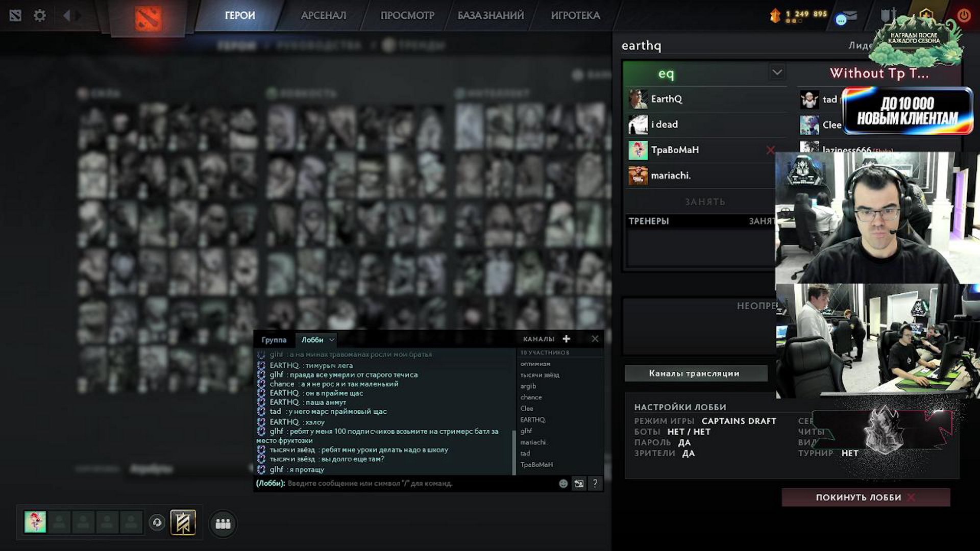Expand the eq team dropdown arrow

coord(777,72)
